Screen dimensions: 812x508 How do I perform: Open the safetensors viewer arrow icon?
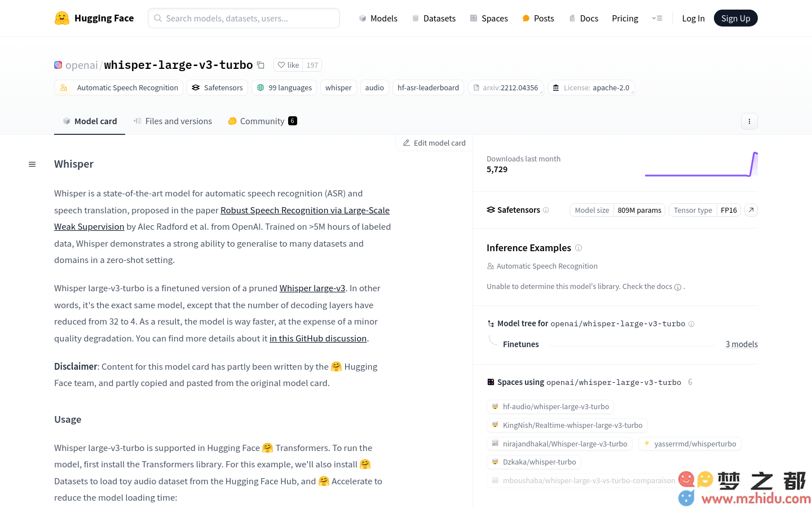[x=751, y=210]
